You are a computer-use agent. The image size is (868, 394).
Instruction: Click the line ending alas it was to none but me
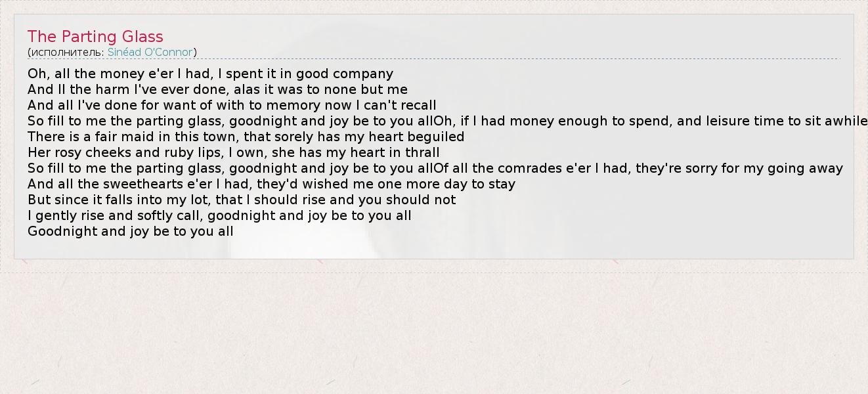coord(217,90)
